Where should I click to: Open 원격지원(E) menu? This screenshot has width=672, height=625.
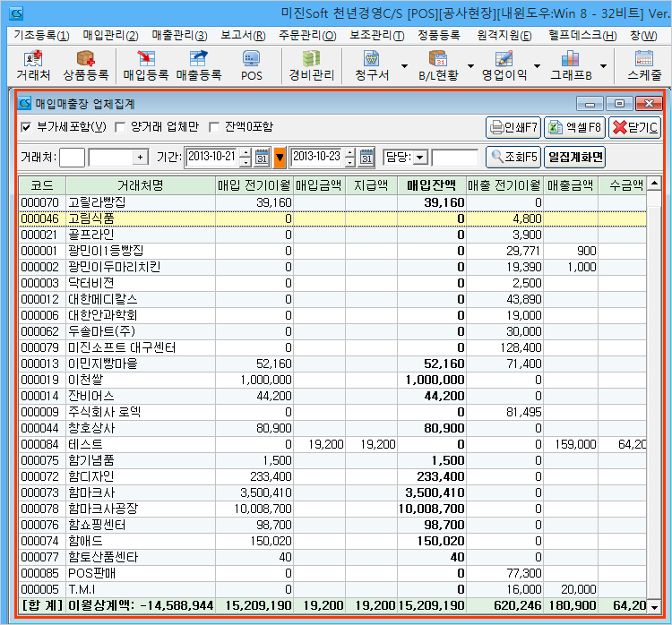[504, 35]
